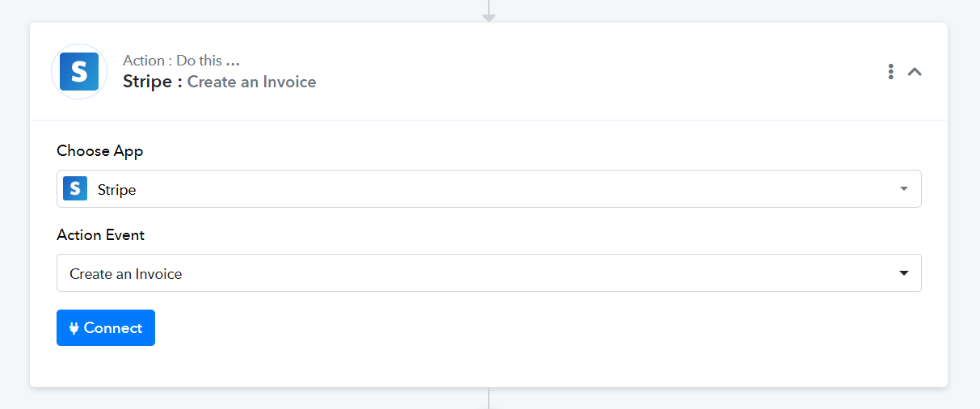Click the small Stripe icon in Choose App
The width and height of the screenshot is (980, 409).
coord(75,189)
